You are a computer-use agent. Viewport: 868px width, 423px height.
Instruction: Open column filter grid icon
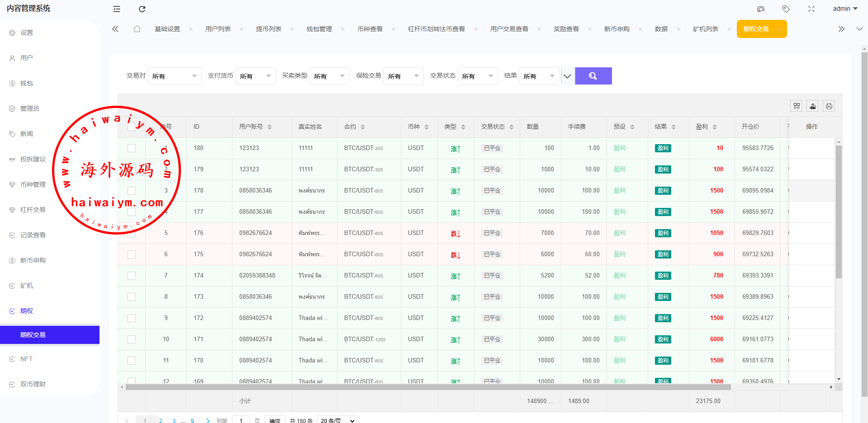[797, 106]
